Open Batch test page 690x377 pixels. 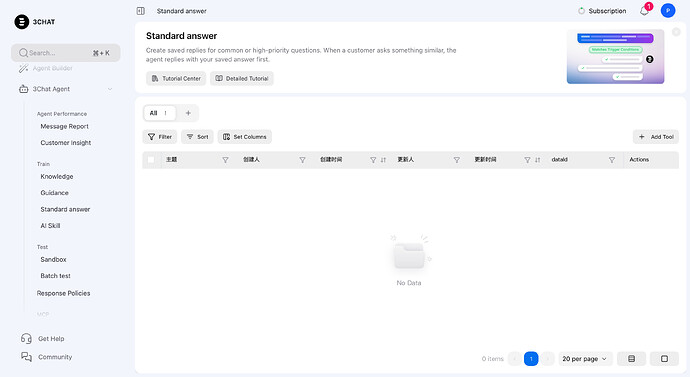click(x=55, y=276)
